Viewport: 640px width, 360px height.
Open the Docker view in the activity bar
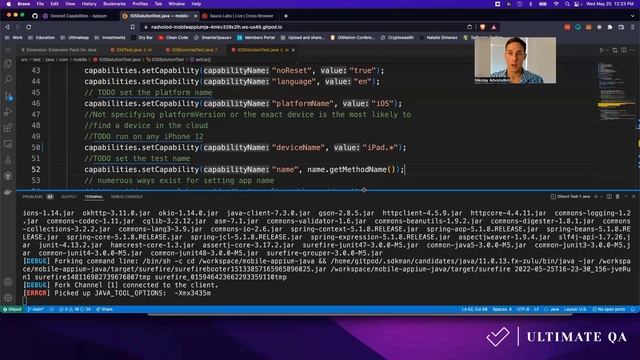coord(8,192)
